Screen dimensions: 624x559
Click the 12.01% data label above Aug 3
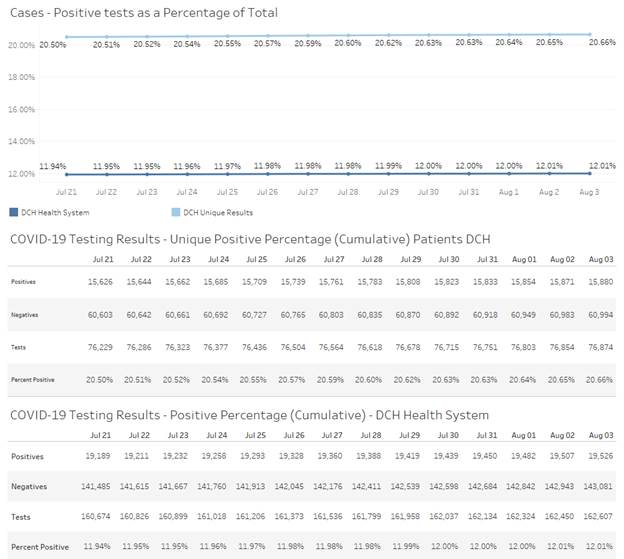click(601, 166)
